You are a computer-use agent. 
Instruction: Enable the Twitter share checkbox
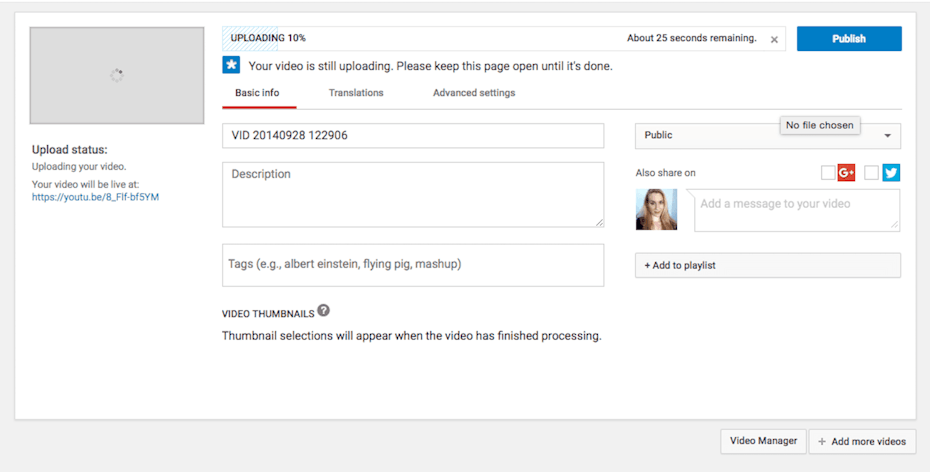click(x=871, y=173)
